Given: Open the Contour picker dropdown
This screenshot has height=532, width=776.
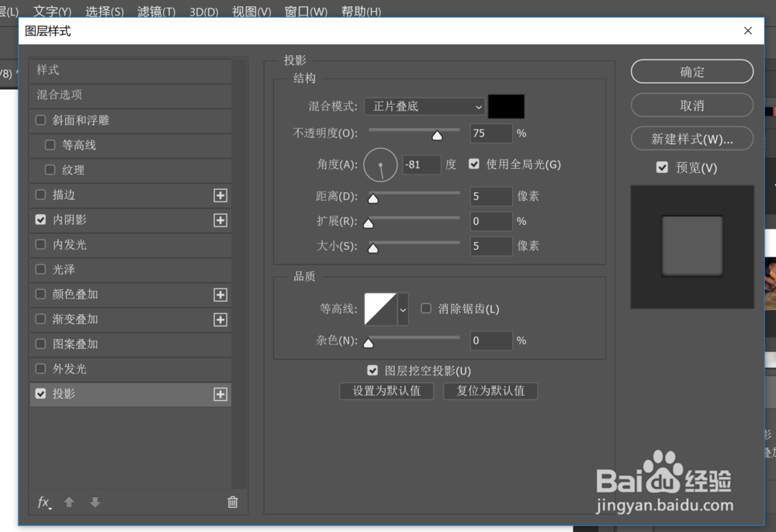Looking at the screenshot, I should tap(404, 309).
